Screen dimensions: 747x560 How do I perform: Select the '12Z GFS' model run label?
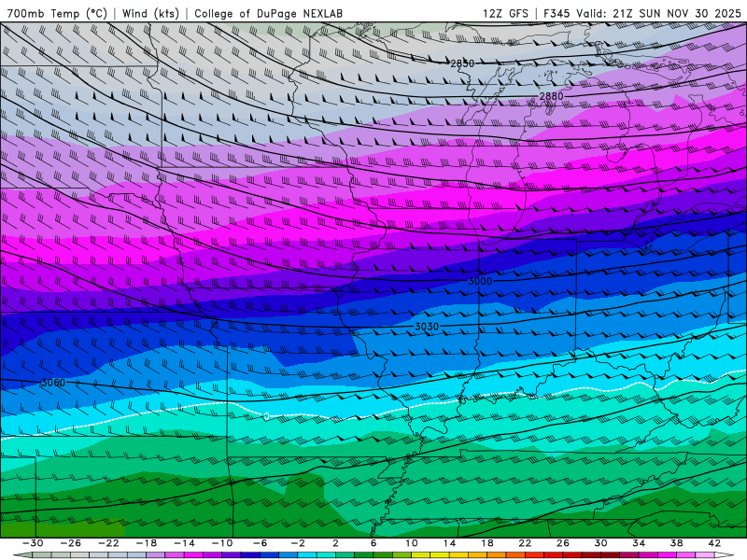[x=505, y=13]
